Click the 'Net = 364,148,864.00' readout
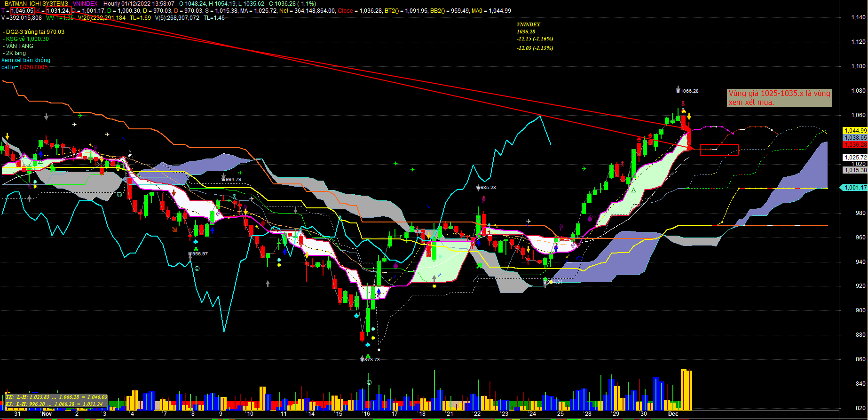This screenshot has width=868, height=420. [x=308, y=10]
